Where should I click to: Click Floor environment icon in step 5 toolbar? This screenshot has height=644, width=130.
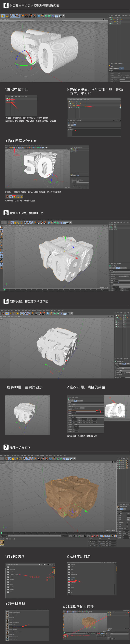pyautogui.click(x=64, y=222)
